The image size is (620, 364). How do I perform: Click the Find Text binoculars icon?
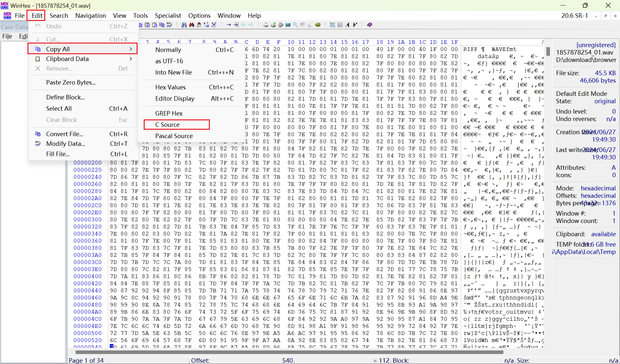[184, 25]
